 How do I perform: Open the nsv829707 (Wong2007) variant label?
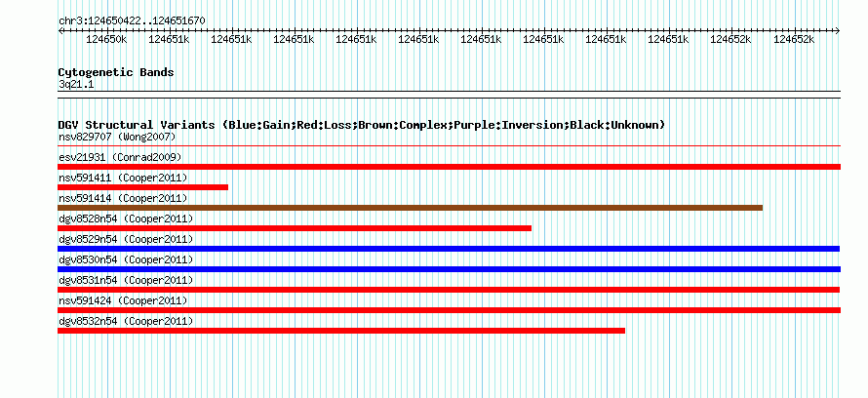tap(117, 137)
